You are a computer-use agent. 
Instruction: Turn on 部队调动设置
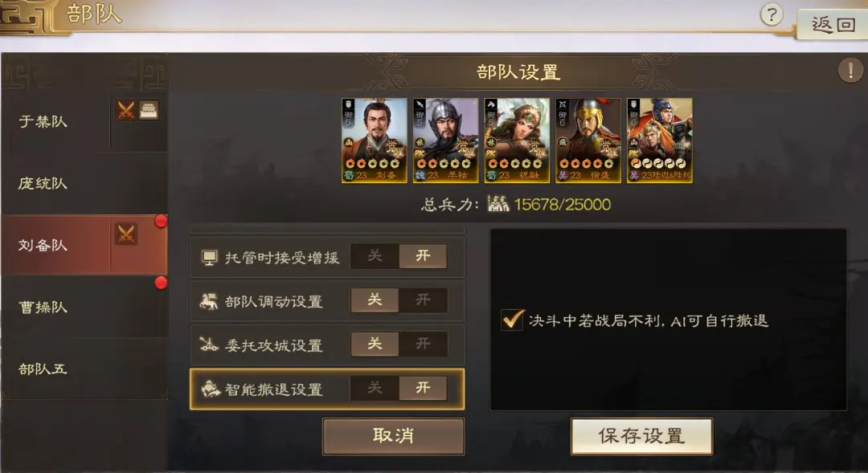423,300
